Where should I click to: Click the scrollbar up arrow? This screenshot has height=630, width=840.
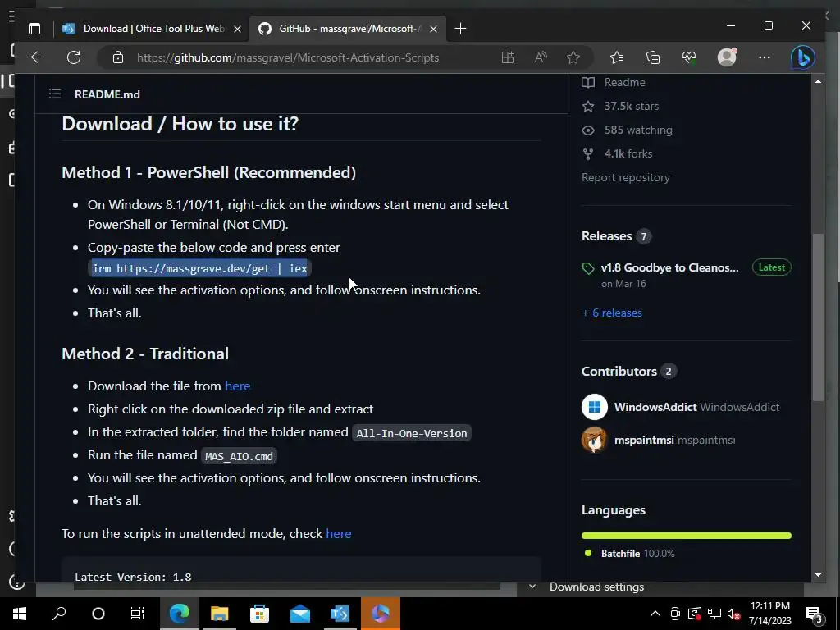[x=818, y=81]
